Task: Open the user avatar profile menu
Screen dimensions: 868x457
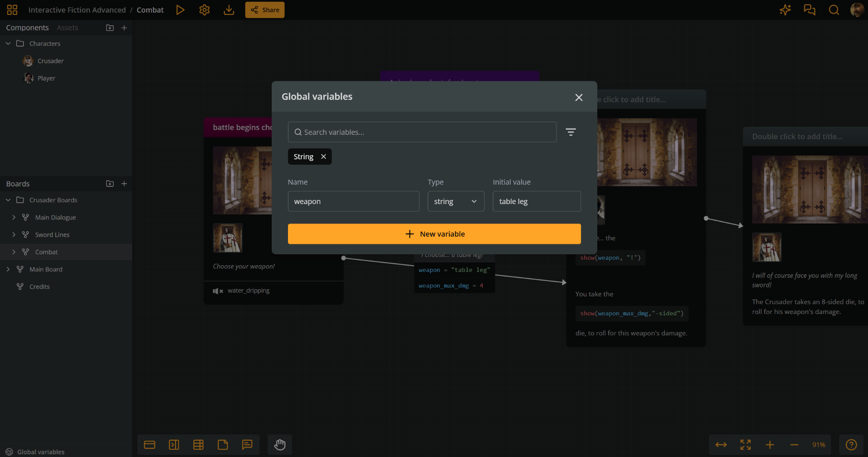Action: click(857, 10)
